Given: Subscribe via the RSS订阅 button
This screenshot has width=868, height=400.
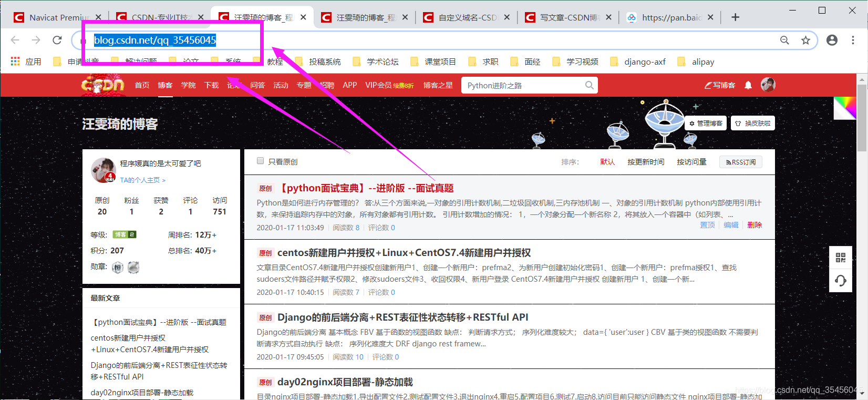Looking at the screenshot, I should [741, 162].
